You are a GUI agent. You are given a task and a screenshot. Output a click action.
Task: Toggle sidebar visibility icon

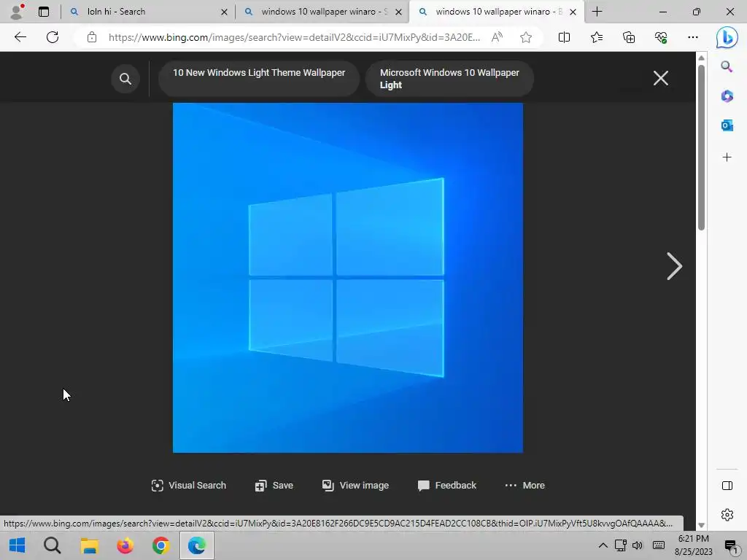click(727, 485)
